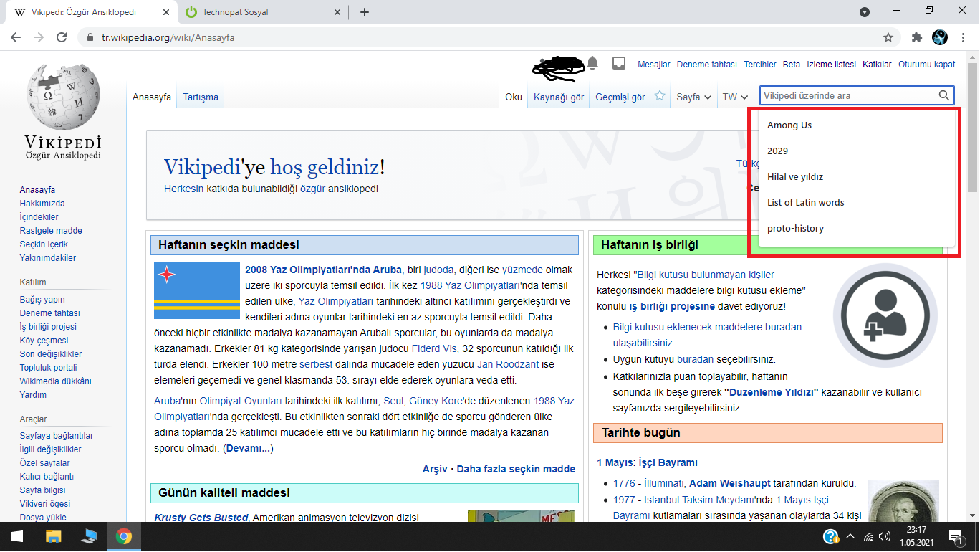Click the Katkılar link
This screenshot has width=980, height=552.
[x=877, y=65]
